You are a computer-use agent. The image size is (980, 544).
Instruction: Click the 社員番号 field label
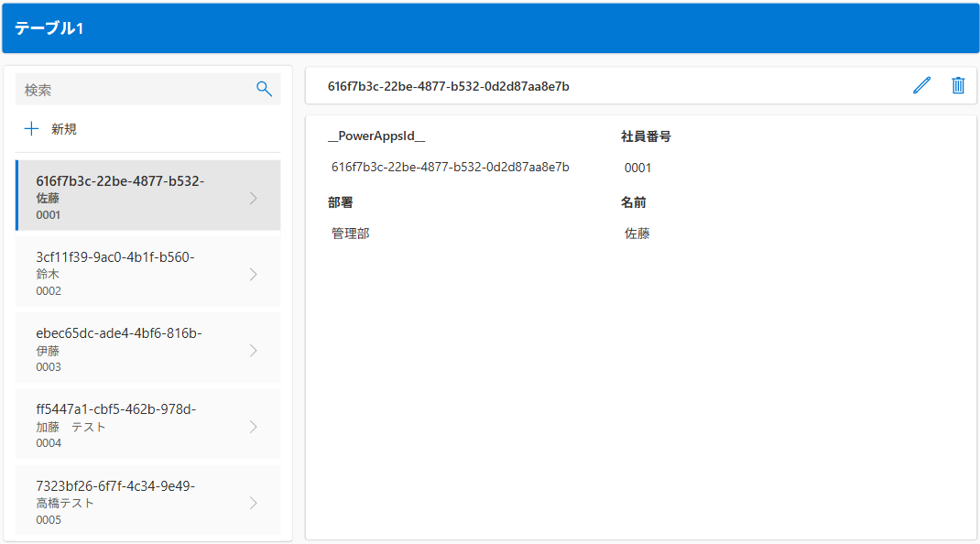click(646, 136)
